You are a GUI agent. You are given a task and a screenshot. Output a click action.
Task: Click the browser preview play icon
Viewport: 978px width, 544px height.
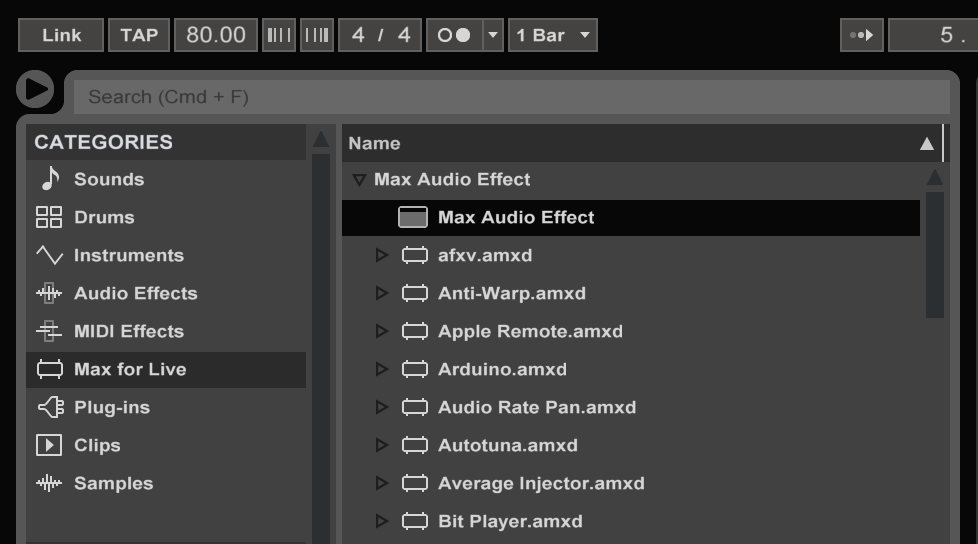36,90
